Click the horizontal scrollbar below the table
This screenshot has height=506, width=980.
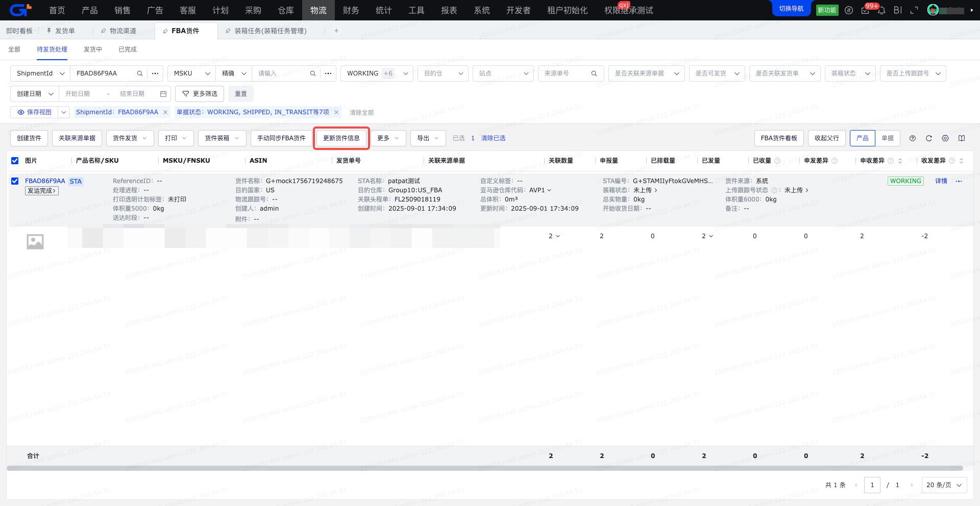(485, 468)
